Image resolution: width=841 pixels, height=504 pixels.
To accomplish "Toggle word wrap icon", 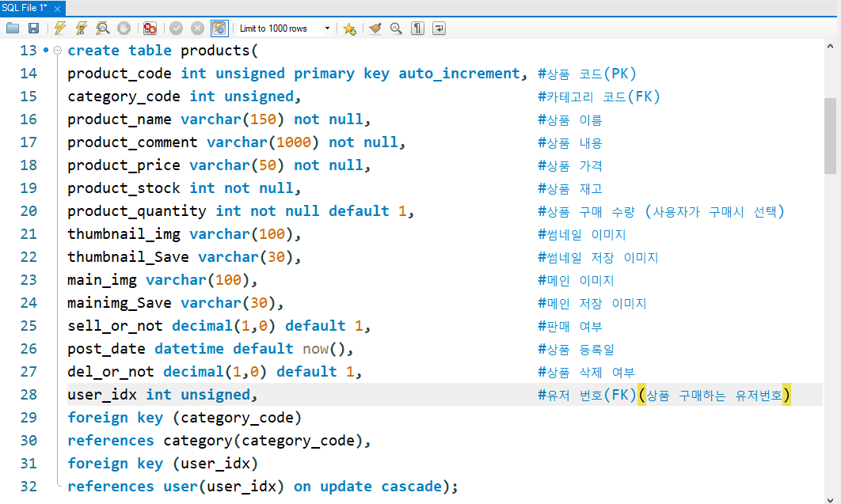I will point(439,28).
